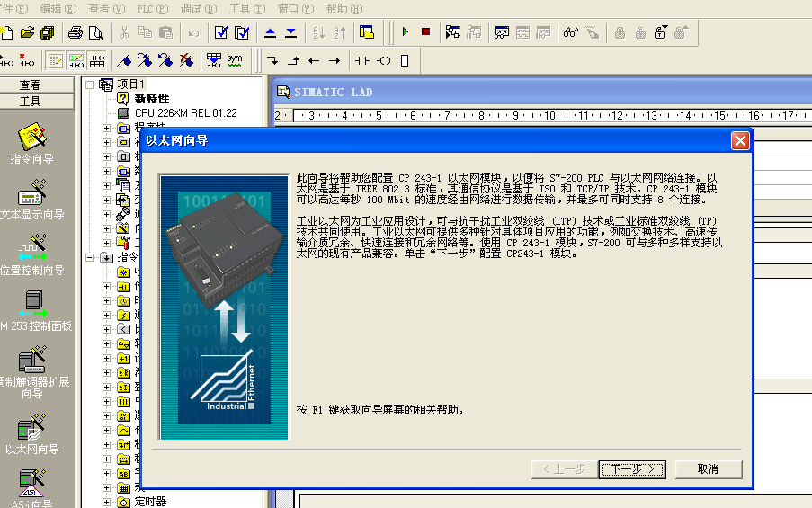812x508 pixels.
Task: Click the Cut scissors icon
Action: tap(124, 33)
